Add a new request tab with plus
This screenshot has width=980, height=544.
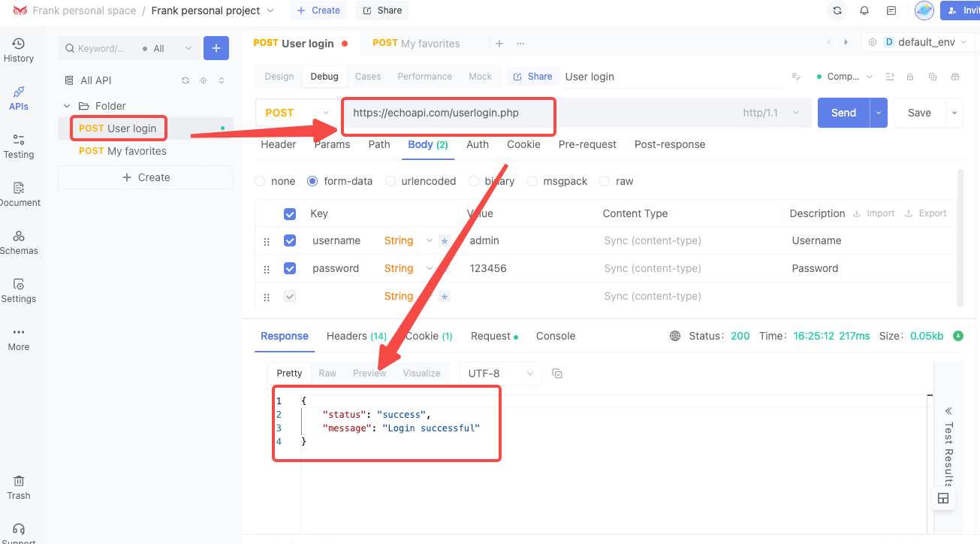[499, 44]
